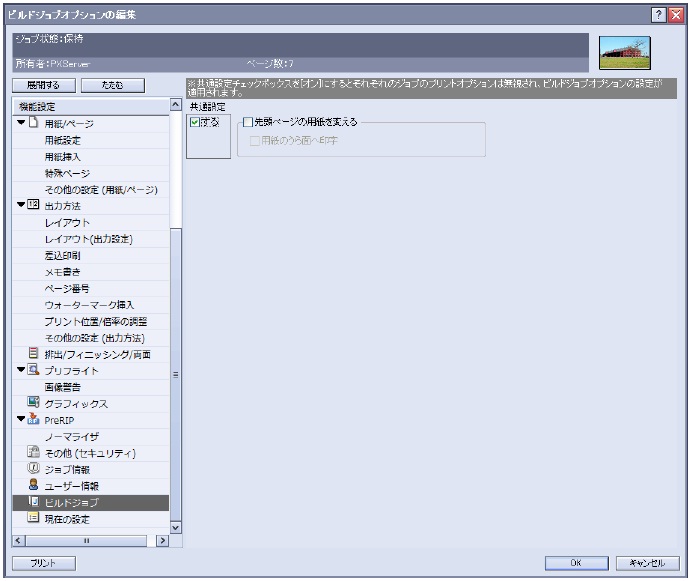
Task: Collapse the 出力方法 tree section
Action: click(20, 205)
